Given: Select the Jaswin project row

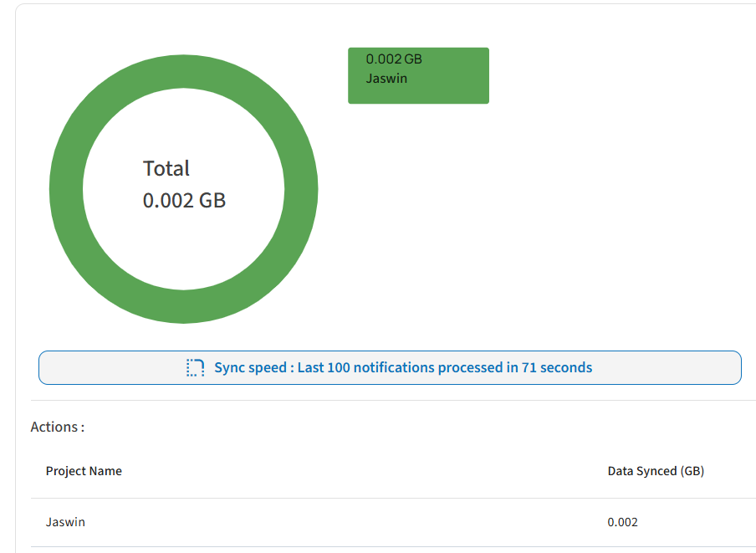Looking at the screenshot, I should [393, 522].
